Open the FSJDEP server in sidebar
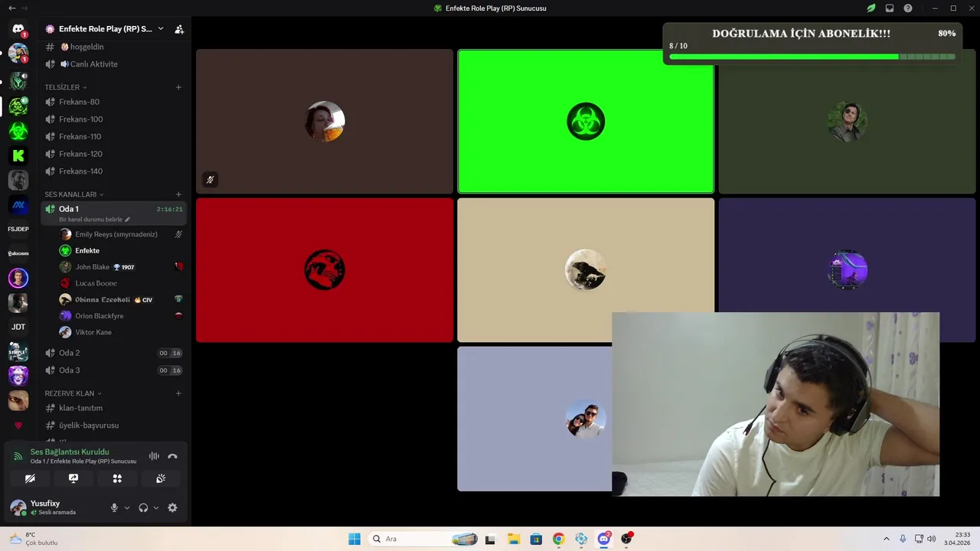The image size is (980, 551). pyautogui.click(x=18, y=229)
